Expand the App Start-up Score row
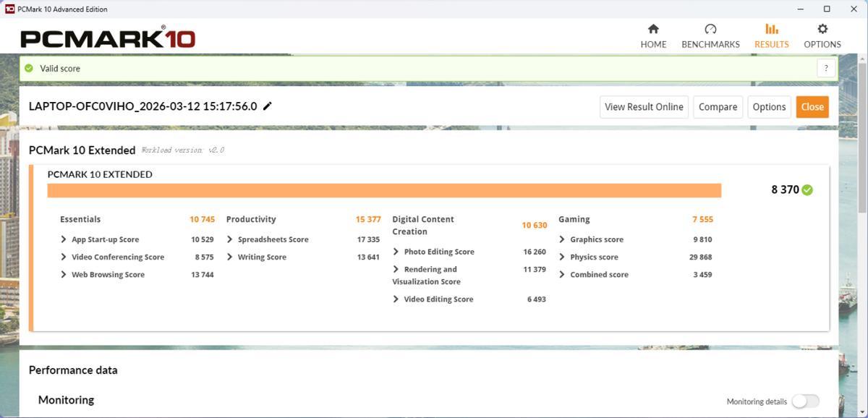868x418 pixels. tap(64, 239)
